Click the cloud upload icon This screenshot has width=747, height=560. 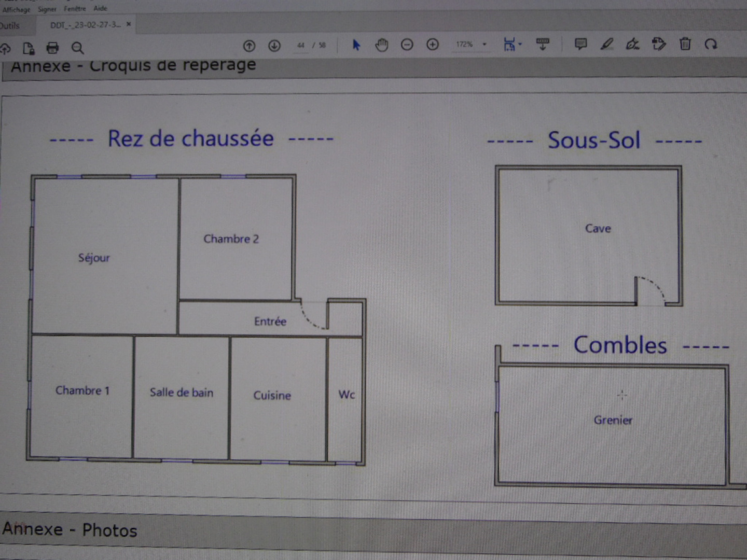click(5, 48)
